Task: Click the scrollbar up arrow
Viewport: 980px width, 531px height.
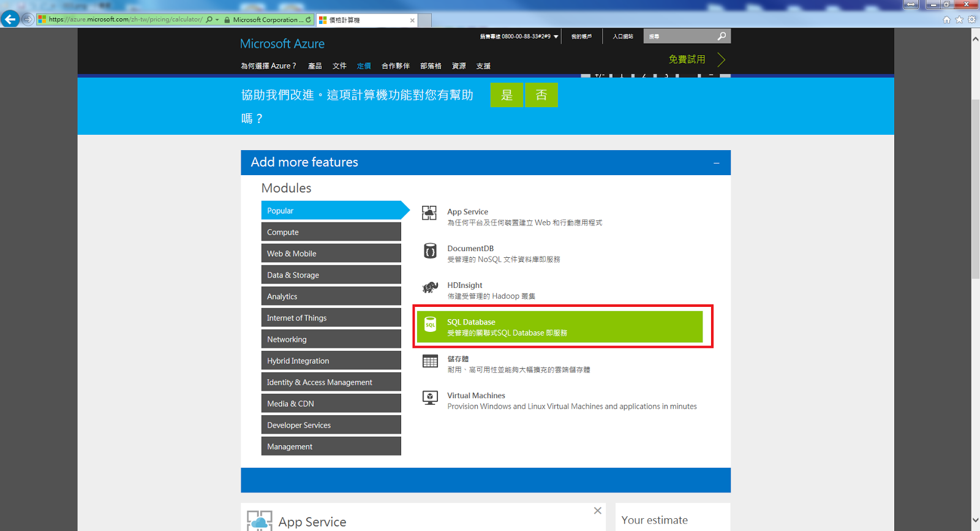Action: point(975,39)
